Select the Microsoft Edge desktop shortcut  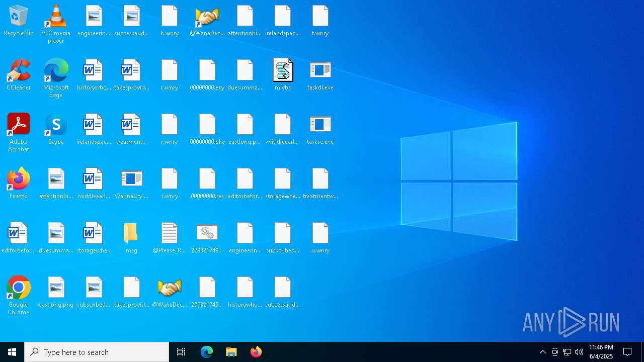[56, 79]
